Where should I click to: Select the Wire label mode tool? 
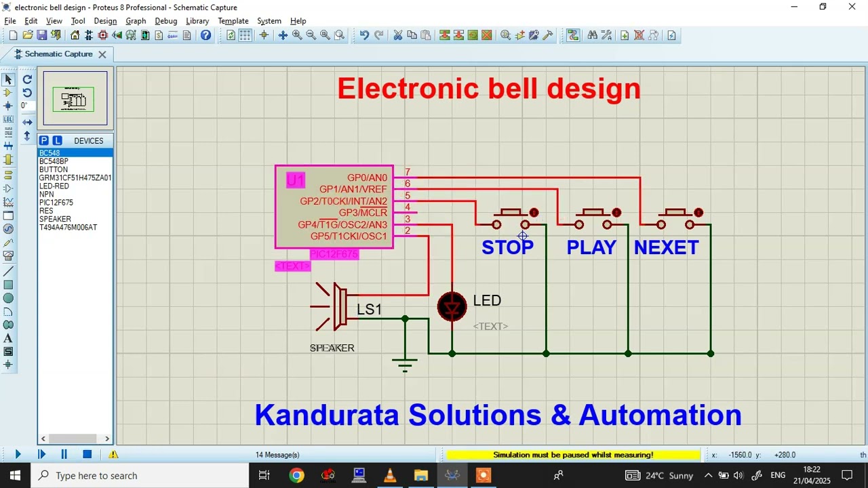8,119
